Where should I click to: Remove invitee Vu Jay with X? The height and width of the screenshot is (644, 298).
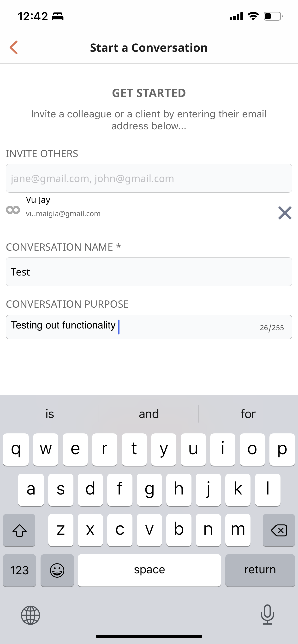pyautogui.click(x=285, y=213)
